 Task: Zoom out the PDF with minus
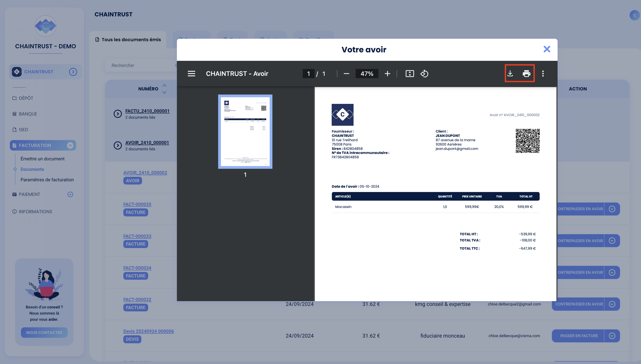(x=346, y=74)
